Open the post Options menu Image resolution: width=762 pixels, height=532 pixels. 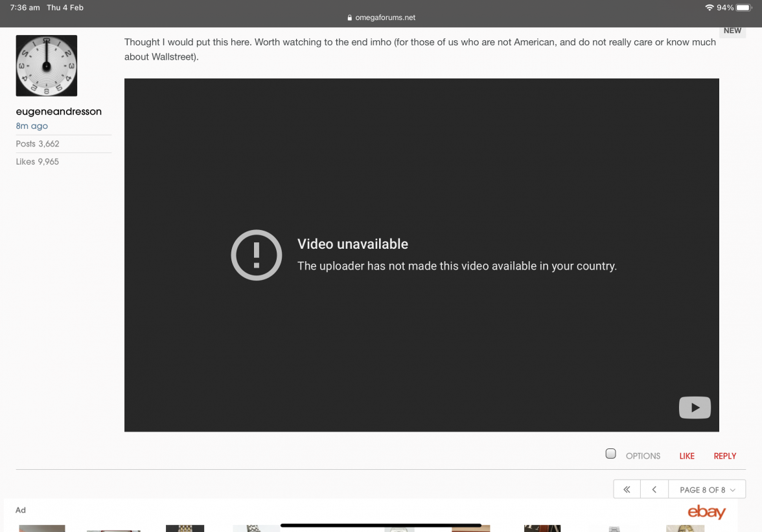(x=643, y=456)
